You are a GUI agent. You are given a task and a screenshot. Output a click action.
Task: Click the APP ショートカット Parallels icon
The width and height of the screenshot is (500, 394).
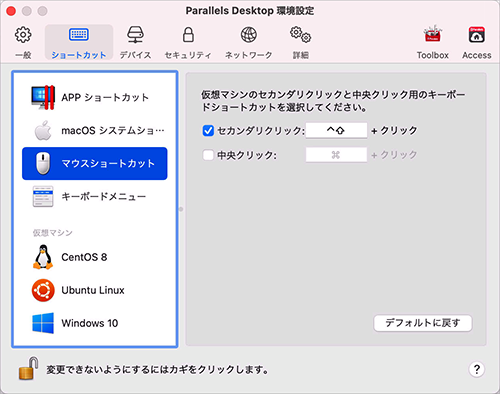coord(43,97)
